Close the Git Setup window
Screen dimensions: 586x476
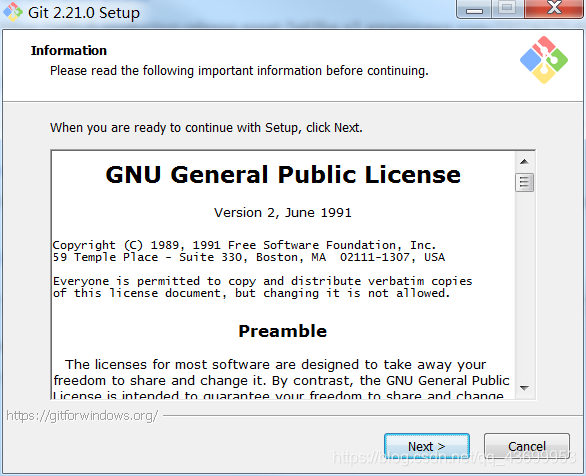pos(554,8)
